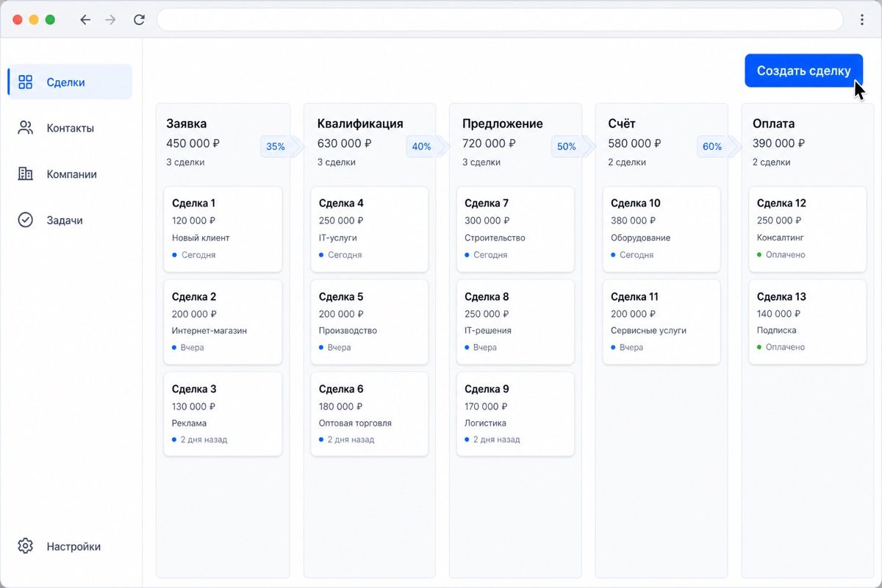Click the Компании building icon
This screenshot has width=882, height=588.
pyautogui.click(x=26, y=174)
